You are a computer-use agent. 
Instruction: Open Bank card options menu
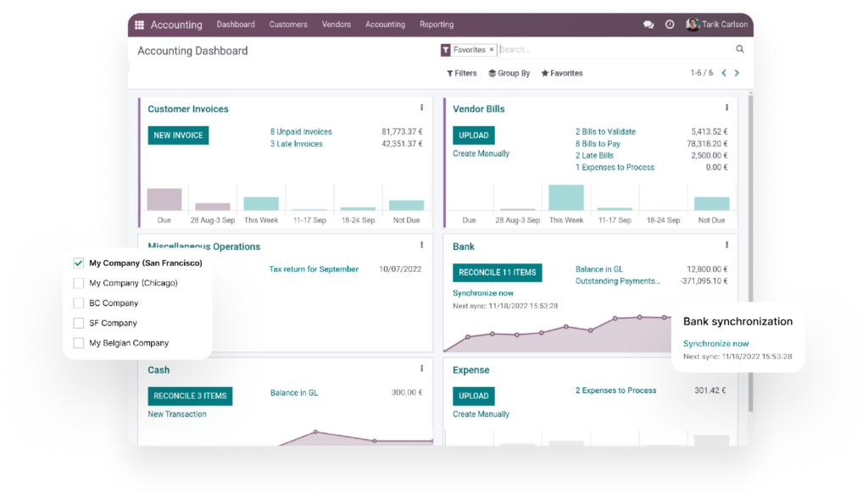point(726,245)
